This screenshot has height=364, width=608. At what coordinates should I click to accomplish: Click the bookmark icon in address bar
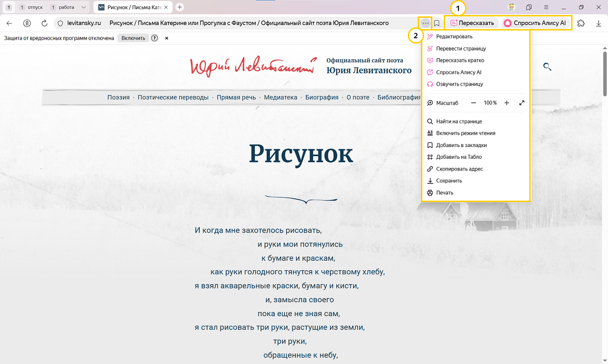click(x=436, y=23)
